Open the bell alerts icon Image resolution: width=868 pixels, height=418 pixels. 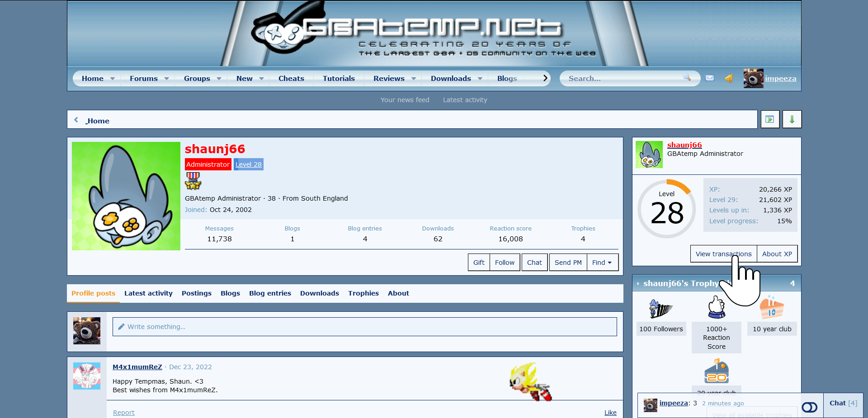[729, 78]
